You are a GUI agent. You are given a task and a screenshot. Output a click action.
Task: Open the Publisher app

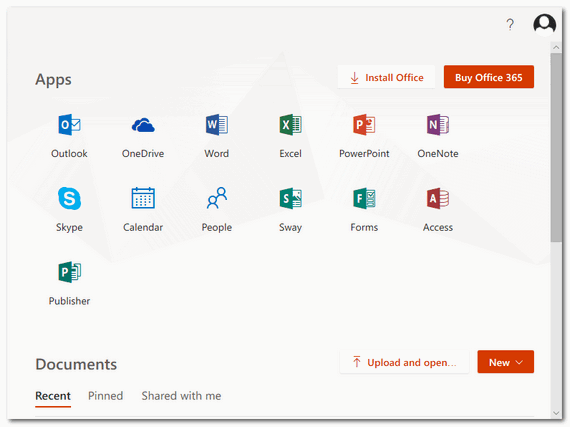(x=69, y=283)
